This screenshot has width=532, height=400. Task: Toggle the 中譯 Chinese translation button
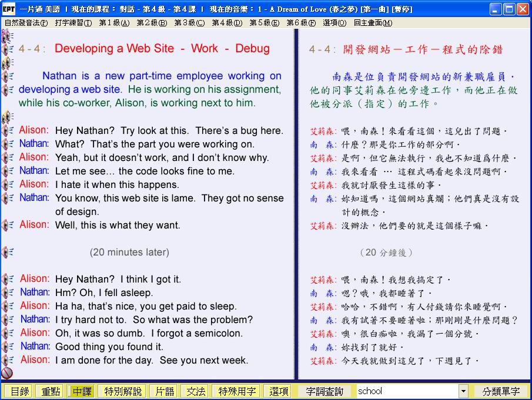coord(81,391)
